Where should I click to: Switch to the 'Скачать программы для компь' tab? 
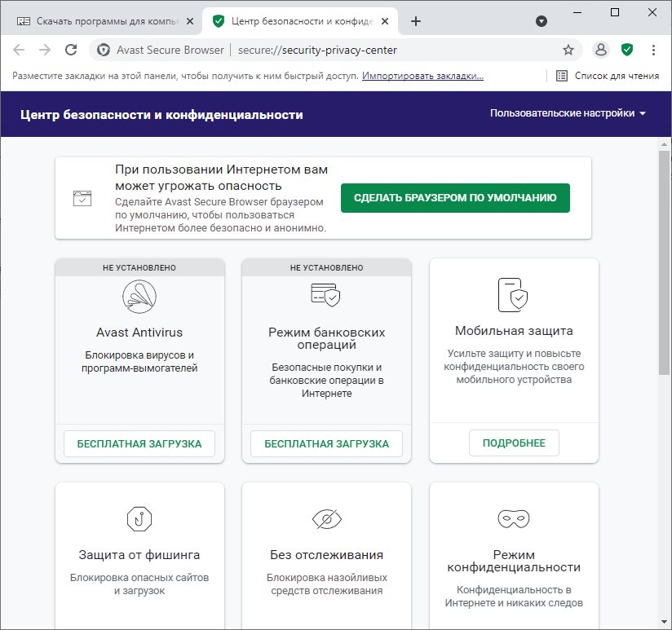pyautogui.click(x=107, y=21)
